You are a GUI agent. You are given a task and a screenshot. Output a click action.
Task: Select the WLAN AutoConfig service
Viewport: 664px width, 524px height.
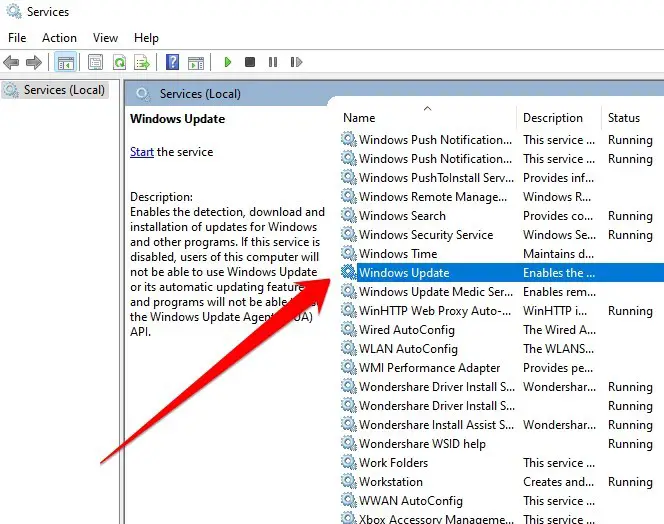(502, 349)
